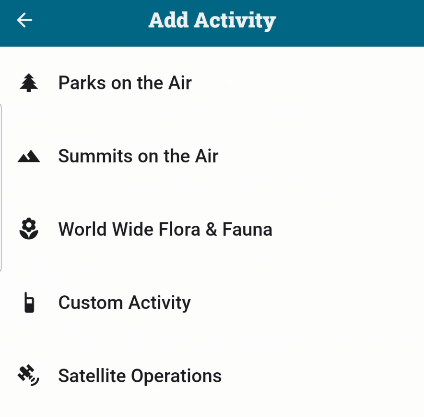The width and height of the screenshot is (424, 417).
Task: Click the teal header bar right of title
Action: point(350,21)
